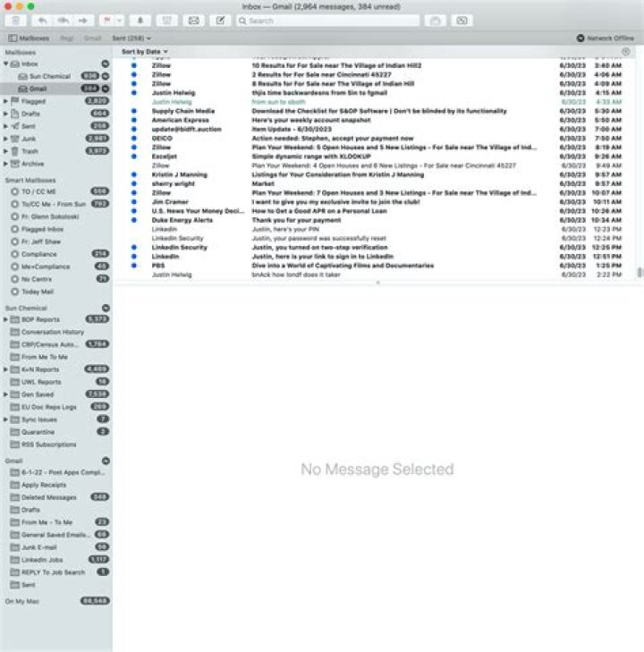Expand the Drafts mailbox triangle
This screenshot has width=644, height=652.
tap(6, 114)
